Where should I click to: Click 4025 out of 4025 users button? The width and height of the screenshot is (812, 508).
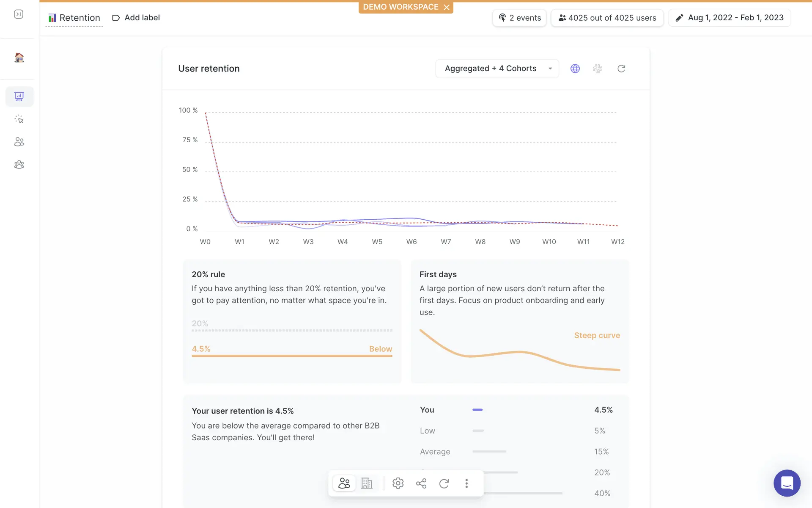coord(607,18)
